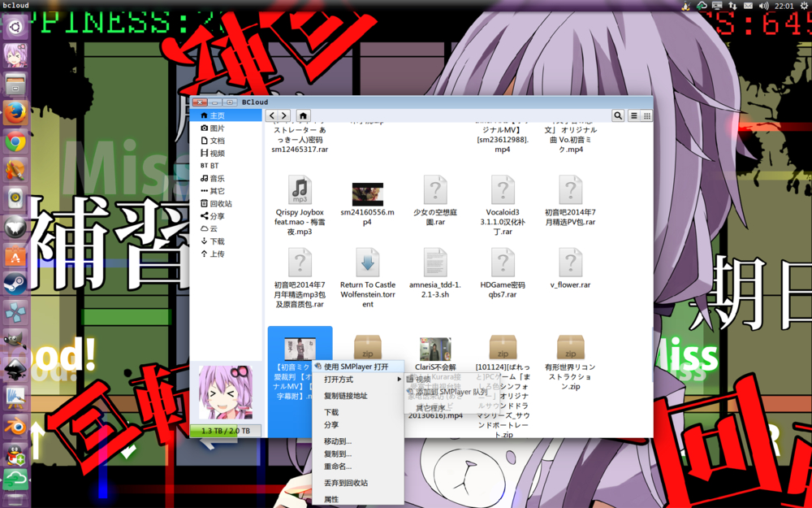Choose 下载 download in context menu
This screenshot has height=508, width=812.
pos(358,412)
